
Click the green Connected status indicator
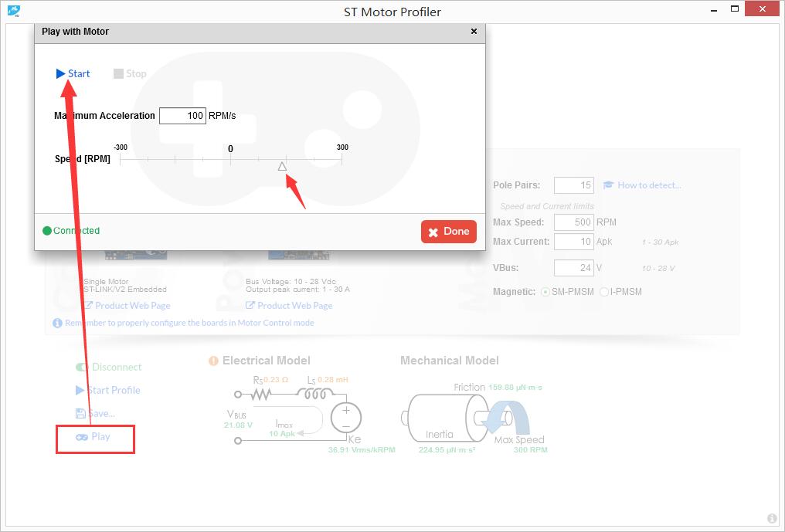point(71,231)
